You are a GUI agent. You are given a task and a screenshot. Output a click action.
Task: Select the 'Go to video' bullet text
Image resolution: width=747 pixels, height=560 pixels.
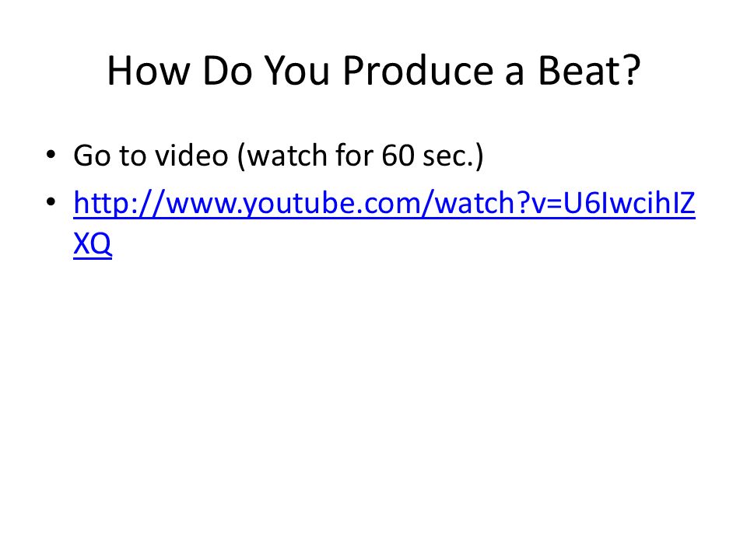pyautogui.click(x=279, y=156)
